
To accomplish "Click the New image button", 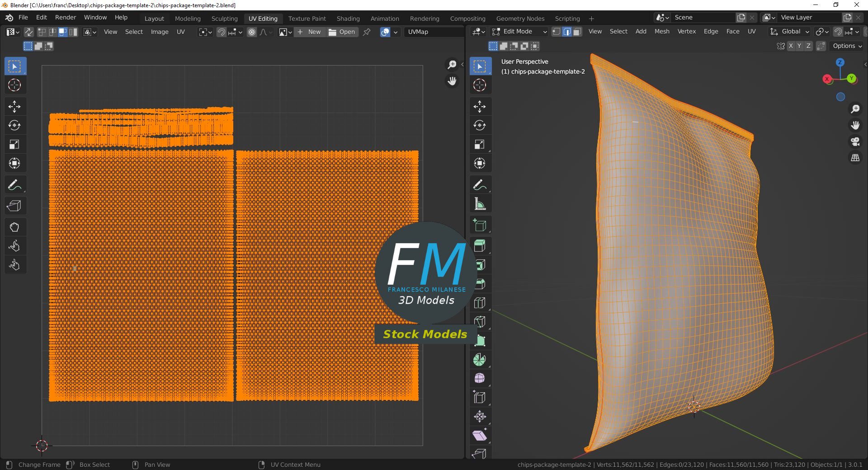I will [x=310, y=32].
